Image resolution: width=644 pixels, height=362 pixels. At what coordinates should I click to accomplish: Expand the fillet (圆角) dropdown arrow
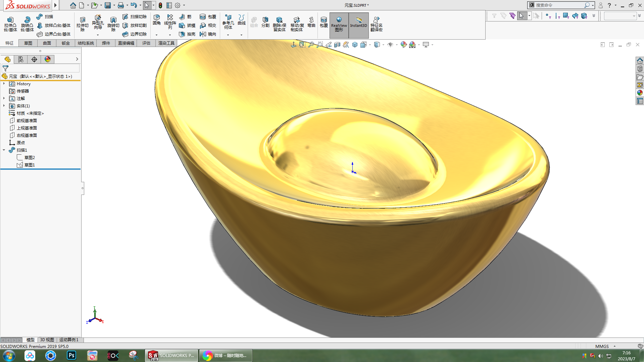(157, 35)
